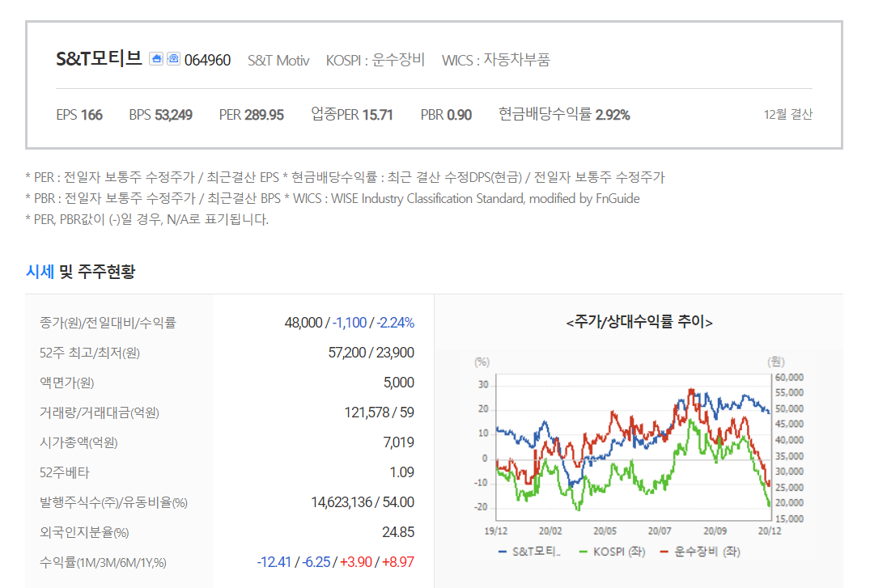Click the 운수장비 (좌) red legend entry
The height and width of the screenshot is (588, 870).
(700, 552)
